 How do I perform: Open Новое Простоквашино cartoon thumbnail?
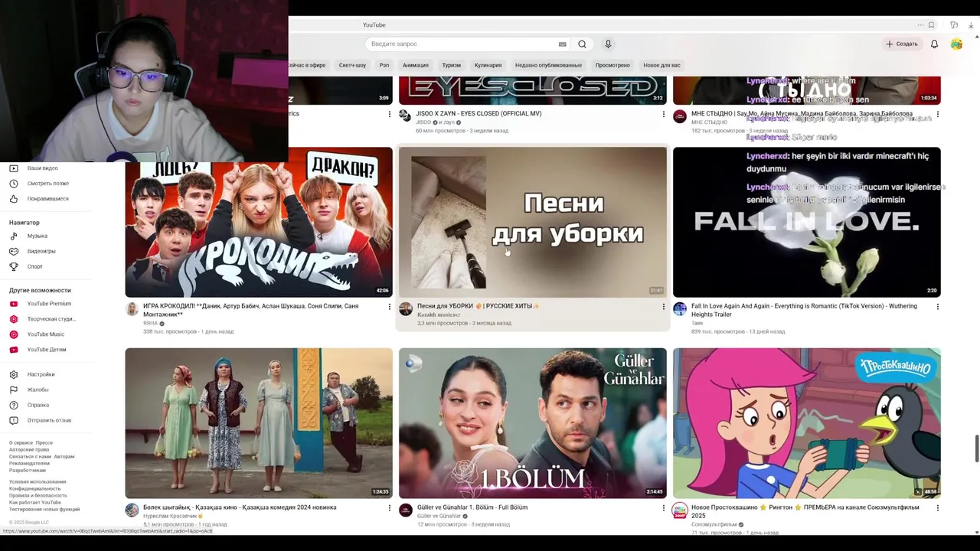point(807,423)
